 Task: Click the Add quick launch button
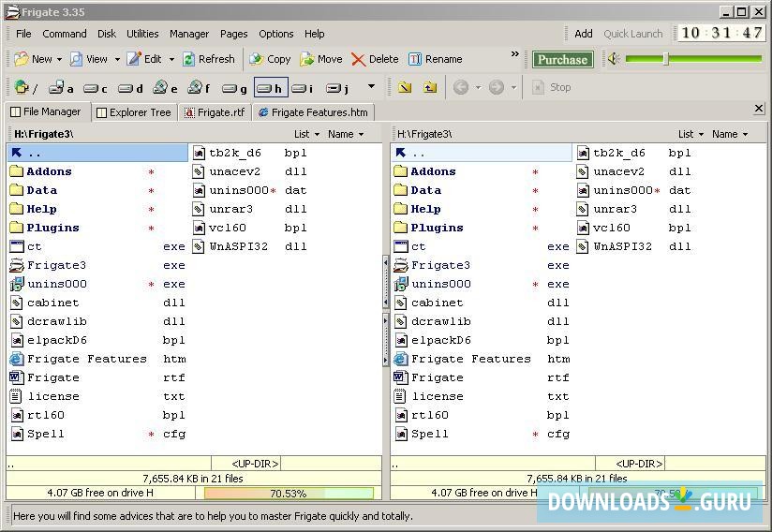[x=583, y=34]
